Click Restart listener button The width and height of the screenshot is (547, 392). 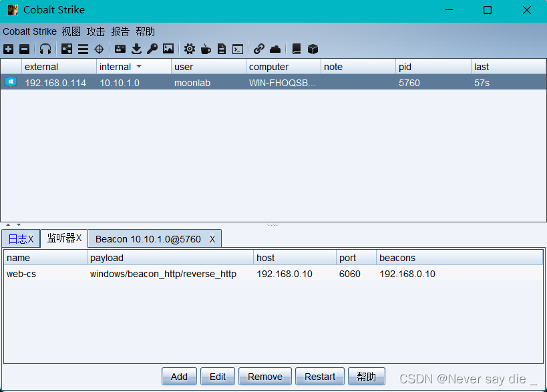pyautogui.click(x=320, y=377)
